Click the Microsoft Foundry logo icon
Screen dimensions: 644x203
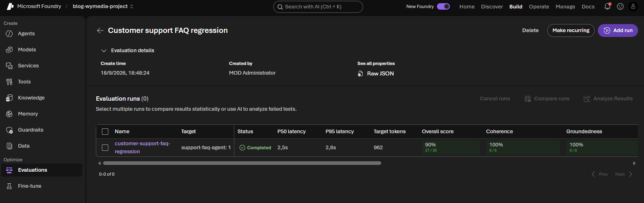tap(10, 6)
